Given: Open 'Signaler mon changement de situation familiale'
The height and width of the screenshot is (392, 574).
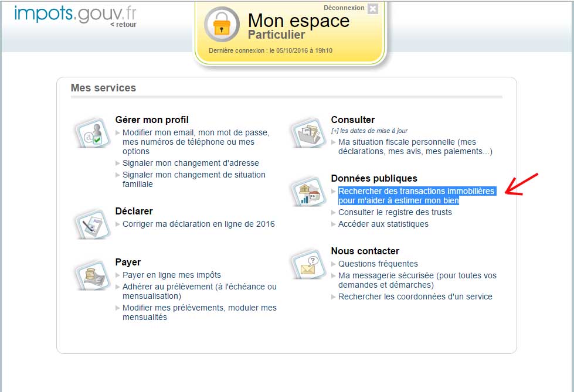Looking at the screenshot, I should (193, 179).
